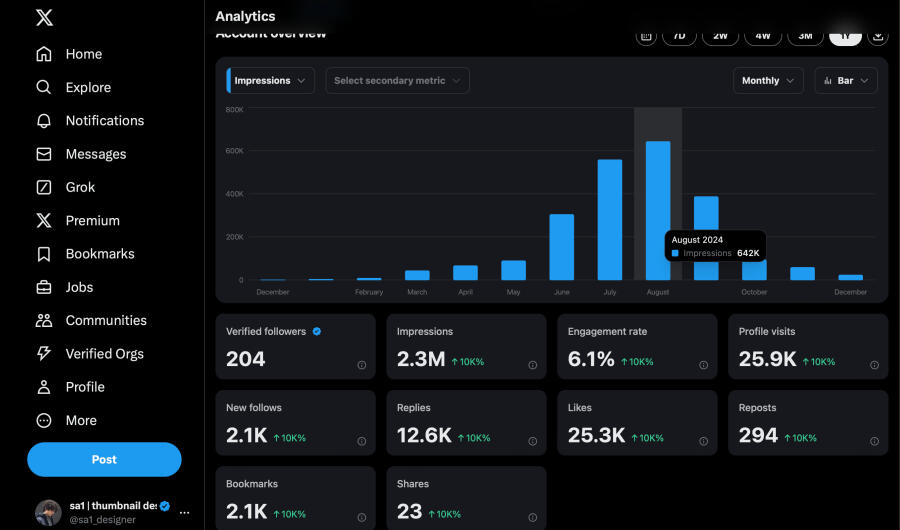
Task: Click the Grok slash-square icon
Action: [x=44, y=187]
